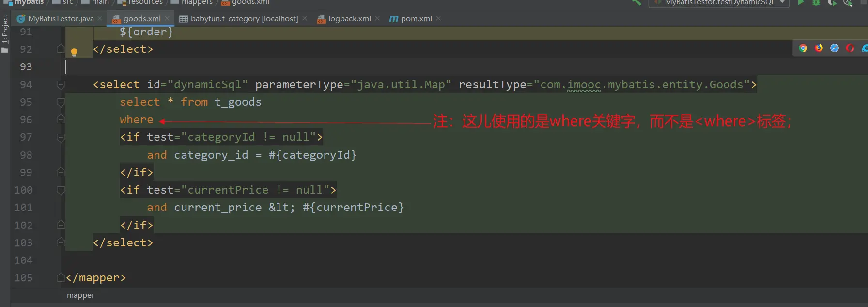The image size is (868, 307).
Task: Open the file in Chrome browser
Action: [x=803, y=48]
